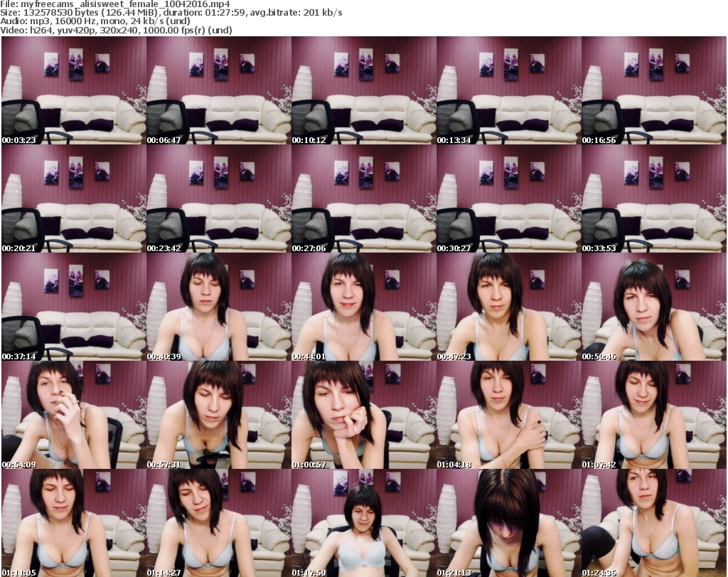Image resolution: width=728 pixels, height=577 pixels.
Task: Select the thumbnail stamped 00:03:23
Action: coord(74,90)
